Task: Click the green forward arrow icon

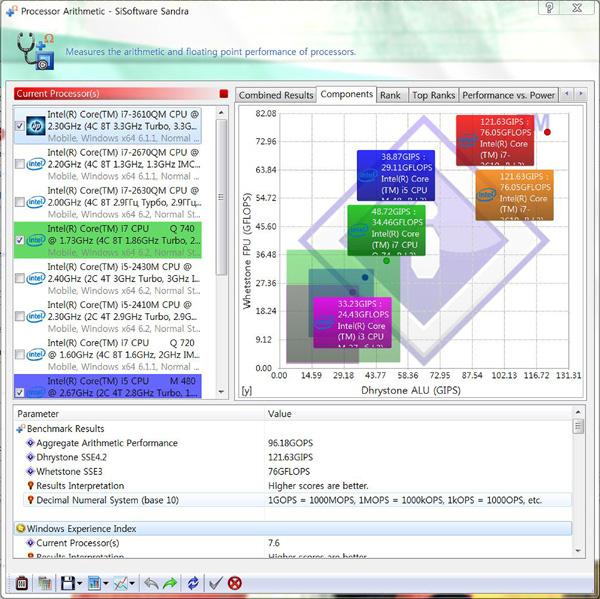Action: 170,583
